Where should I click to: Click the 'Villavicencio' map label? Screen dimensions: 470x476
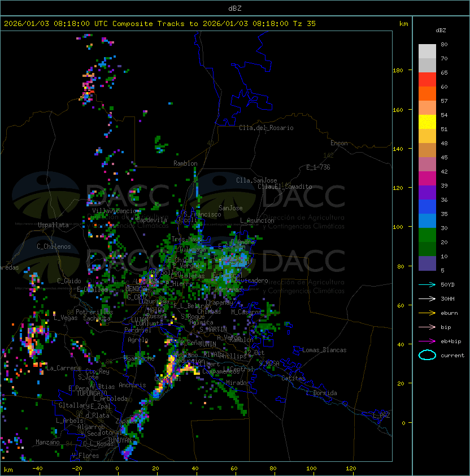coord(115,211)
